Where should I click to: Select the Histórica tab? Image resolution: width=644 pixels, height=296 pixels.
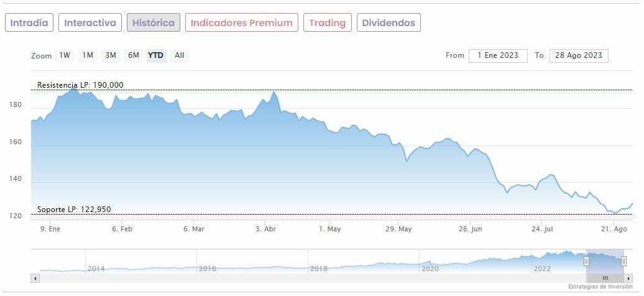[154, 23]
